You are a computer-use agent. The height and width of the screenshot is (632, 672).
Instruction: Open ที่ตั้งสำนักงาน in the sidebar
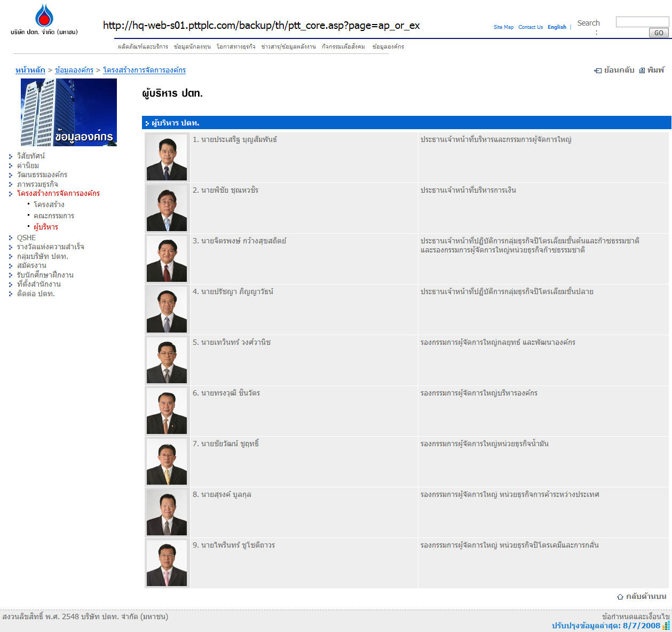pyautogui.click(x=39, y=284)
